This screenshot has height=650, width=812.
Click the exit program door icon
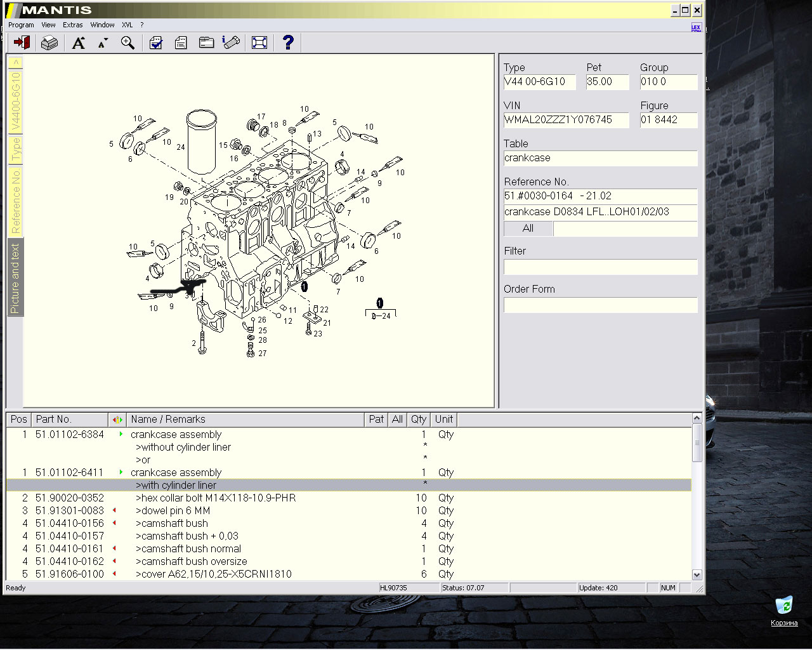22,43
